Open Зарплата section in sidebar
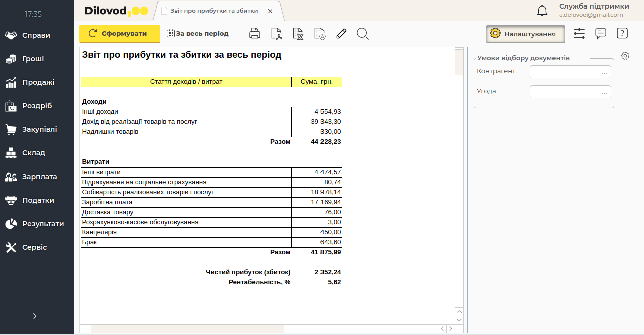This screenshot has width=644, height=335. (x=37, y=177)
